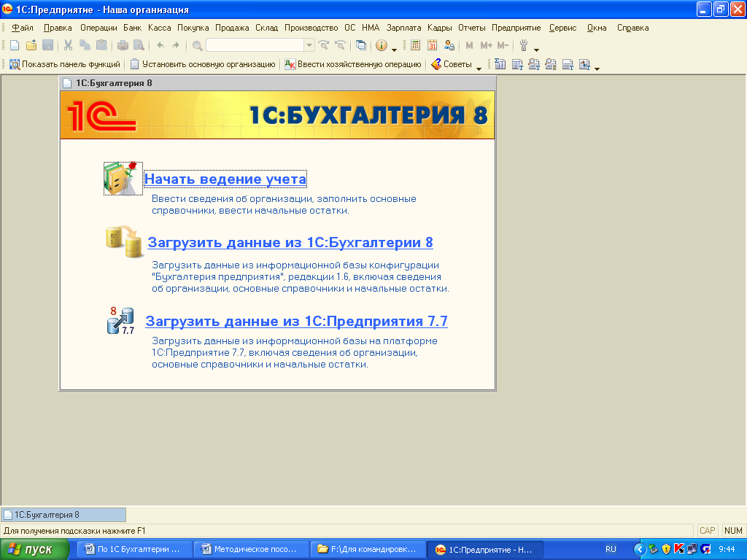Click the Open file folder icon
747x560 pixels.
click(x=31, y=45)
